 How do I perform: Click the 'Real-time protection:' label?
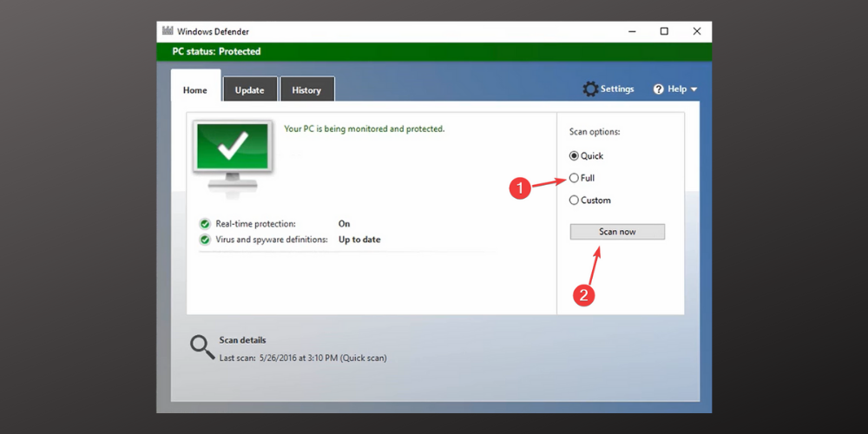(x=256, y=224)
